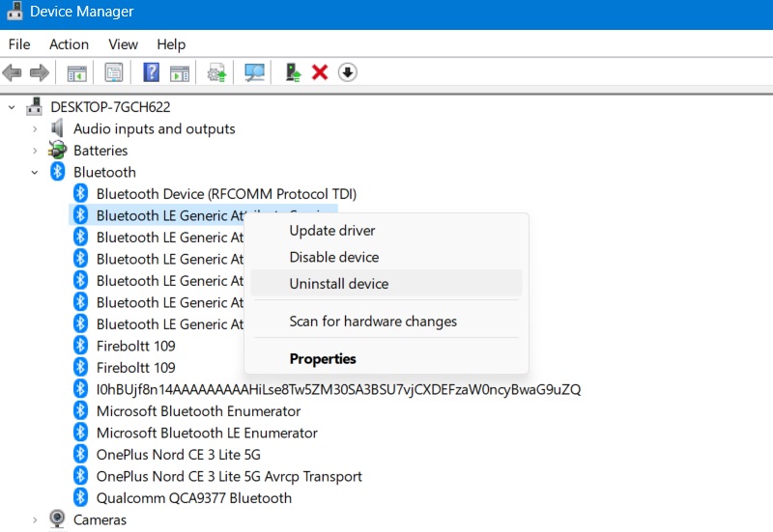Click the Cameras webcam icon
This screenshot has width=773, height=532.
[57, 518]
